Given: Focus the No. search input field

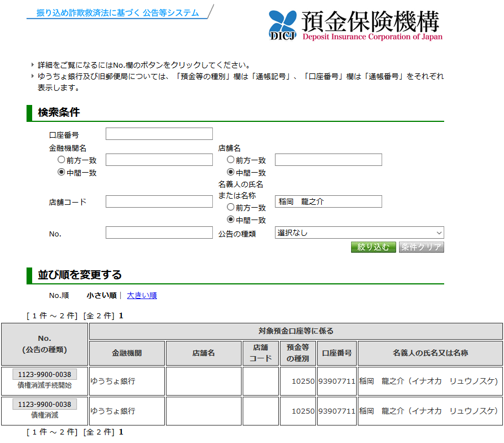Looking at the screenshot, I should point(159,233).
